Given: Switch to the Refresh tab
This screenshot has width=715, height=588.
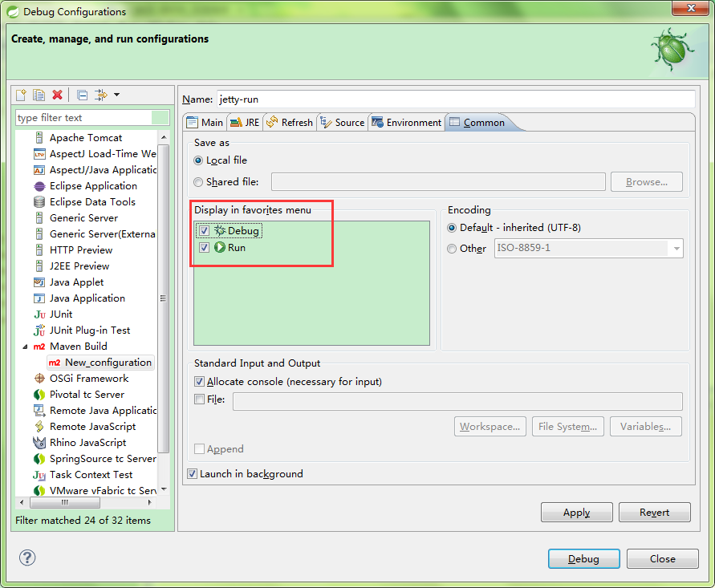Looking at the screenshot, I should (290, 123).
